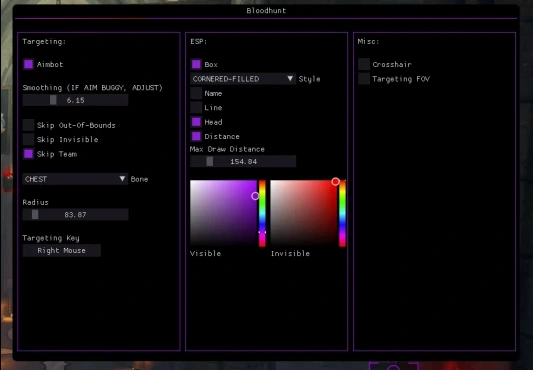Open the CHEST bone dropdown
533x370 pixels.
75,179
